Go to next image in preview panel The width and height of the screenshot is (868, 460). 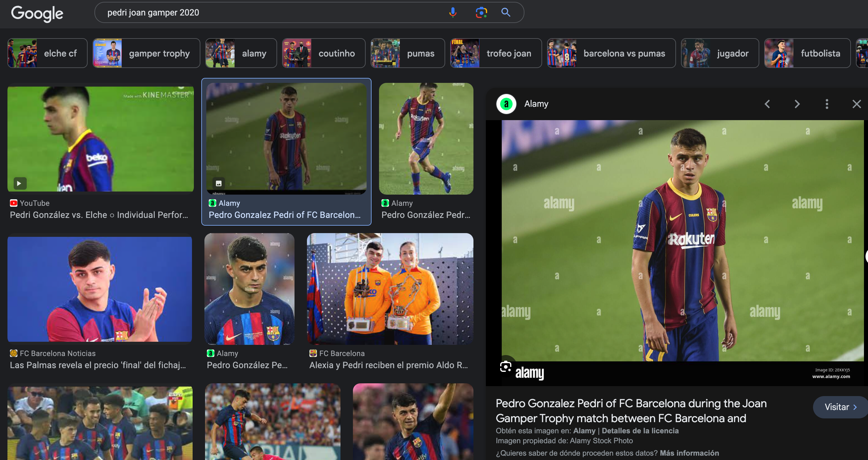tap(797, 104)
